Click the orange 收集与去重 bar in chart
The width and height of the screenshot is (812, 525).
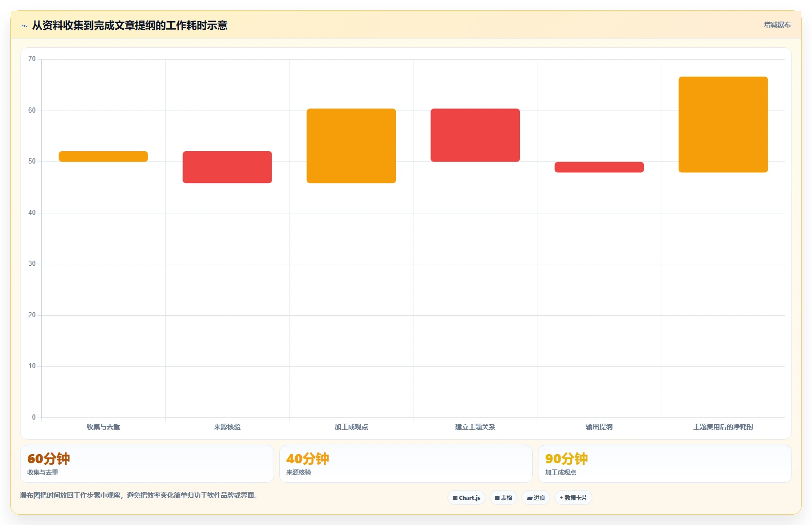[103, 156]
